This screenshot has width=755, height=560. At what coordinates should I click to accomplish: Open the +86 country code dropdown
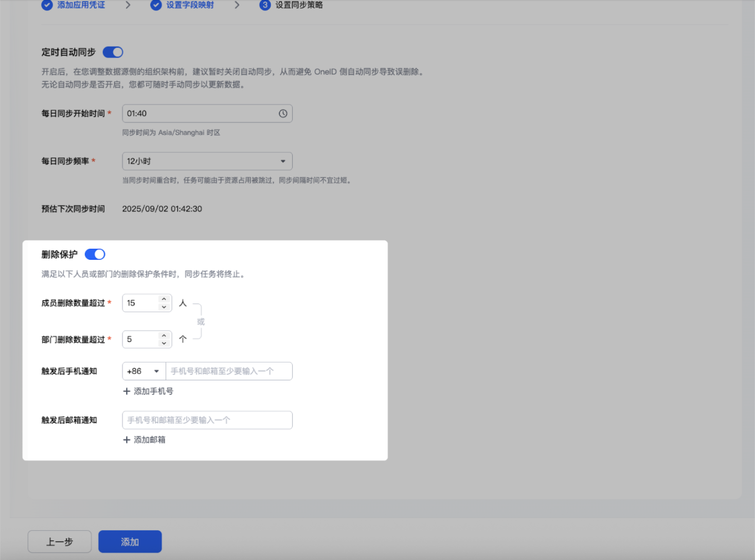144,371
